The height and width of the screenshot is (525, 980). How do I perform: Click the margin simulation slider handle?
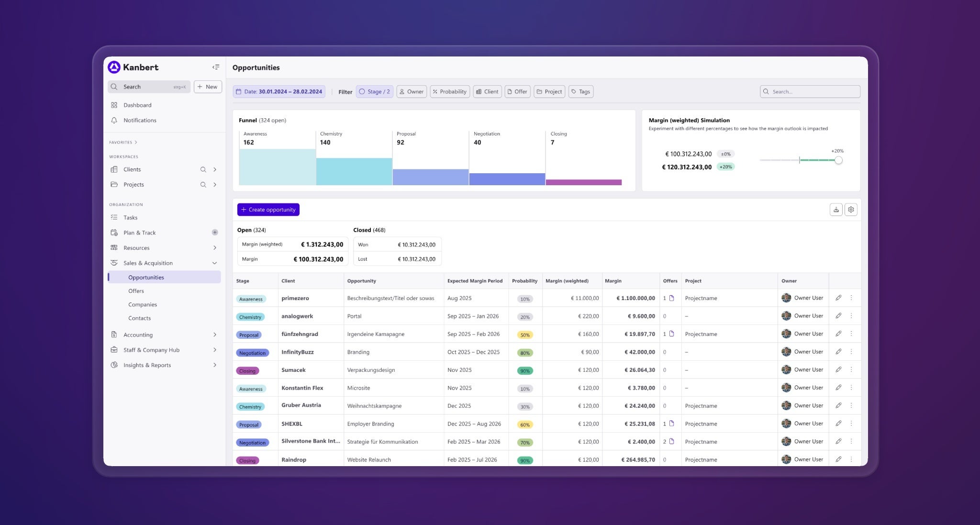pyautogui.click(x=838, y=160)
